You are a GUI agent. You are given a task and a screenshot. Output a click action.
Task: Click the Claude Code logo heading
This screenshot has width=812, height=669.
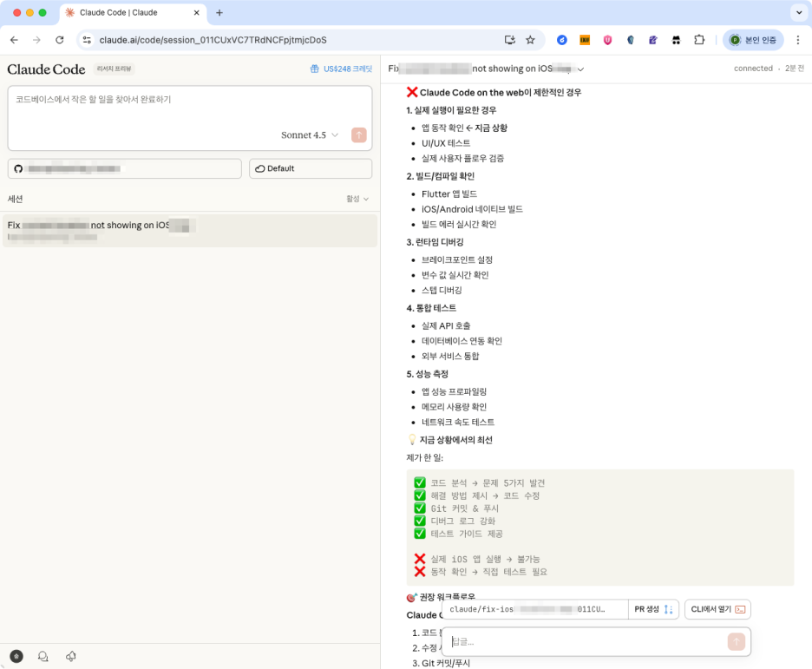click(x=46, y=69)
